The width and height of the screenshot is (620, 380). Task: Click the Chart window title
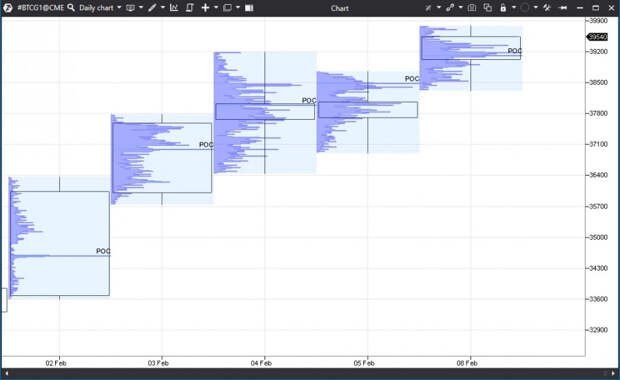coord(340,8)
